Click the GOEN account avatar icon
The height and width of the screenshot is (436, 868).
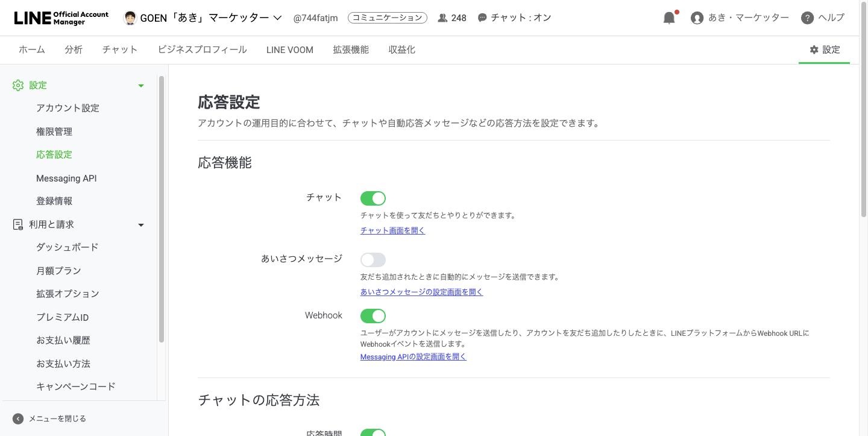pyautogui.click(x=130, y=17)
